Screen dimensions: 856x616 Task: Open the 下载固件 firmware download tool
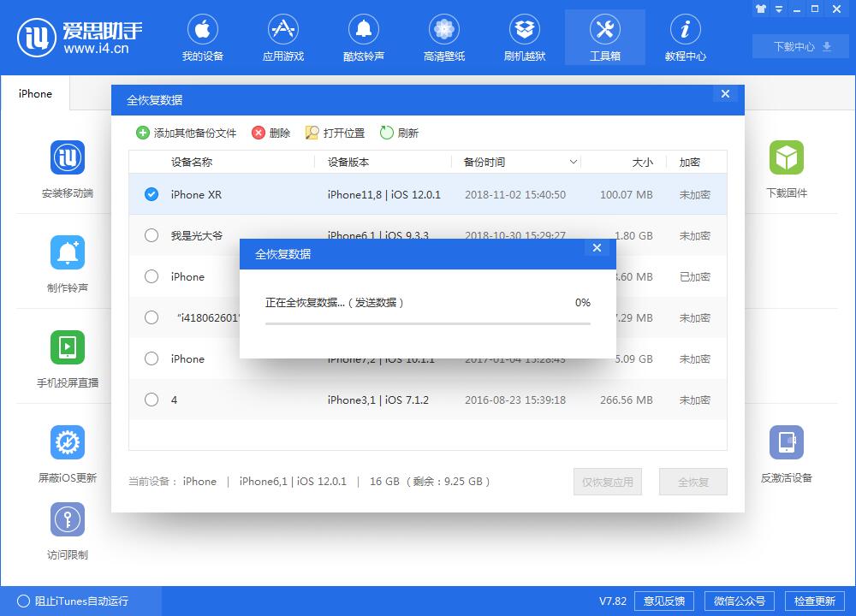[787, 168]
